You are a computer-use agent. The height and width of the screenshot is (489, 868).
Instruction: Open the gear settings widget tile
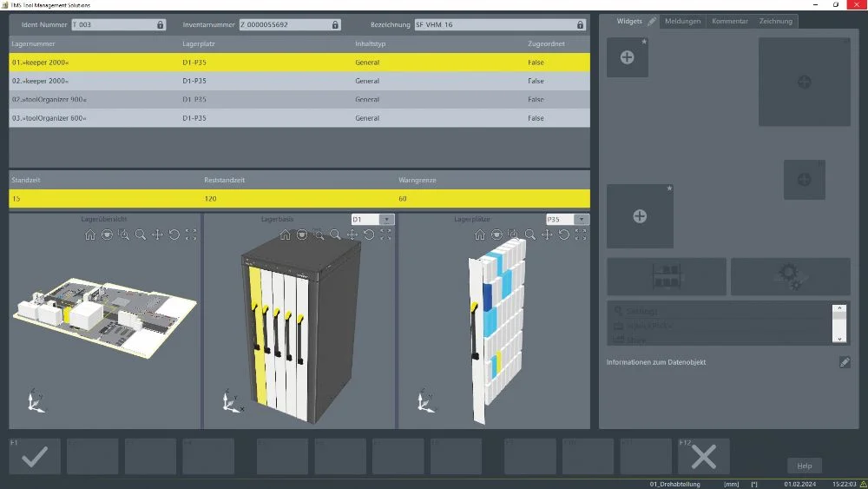790,276
